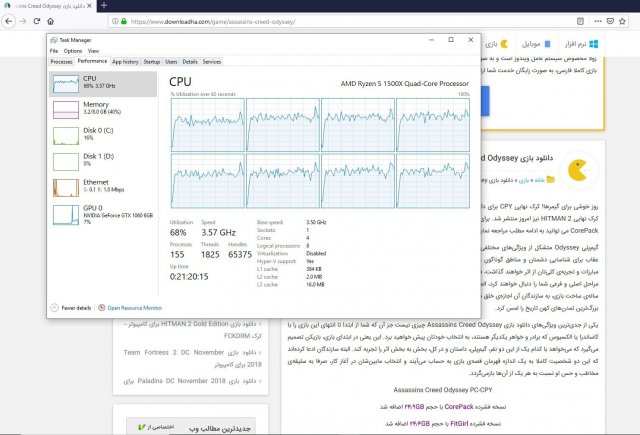This screenshot has height=435, width=640.
Task: Open the Options menu in Task Manager
Action: click(x=73, y=51)
